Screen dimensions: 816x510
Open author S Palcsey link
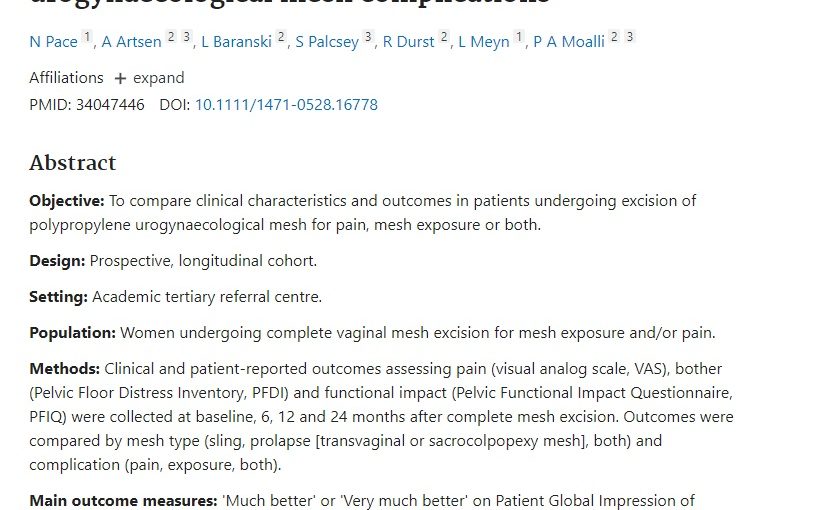pos(327,42)
